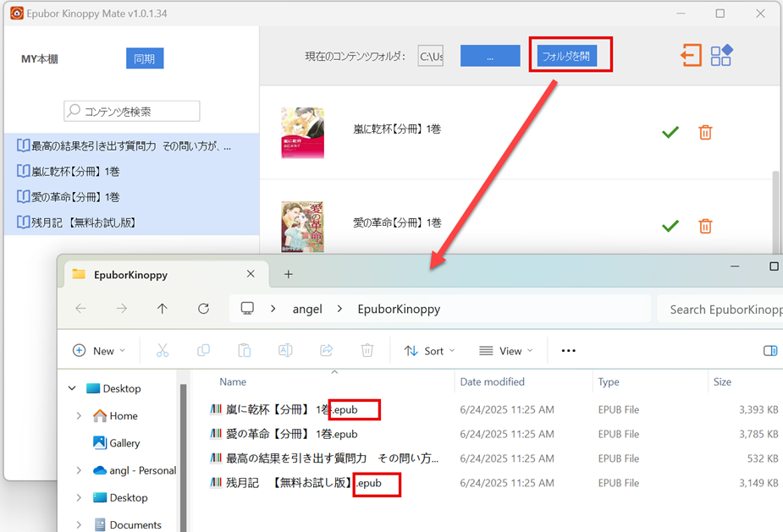The height and width of the screenshot is (532, 783).
Task: Click the Copy icon in Explorer toolbar
Action: 203,350
